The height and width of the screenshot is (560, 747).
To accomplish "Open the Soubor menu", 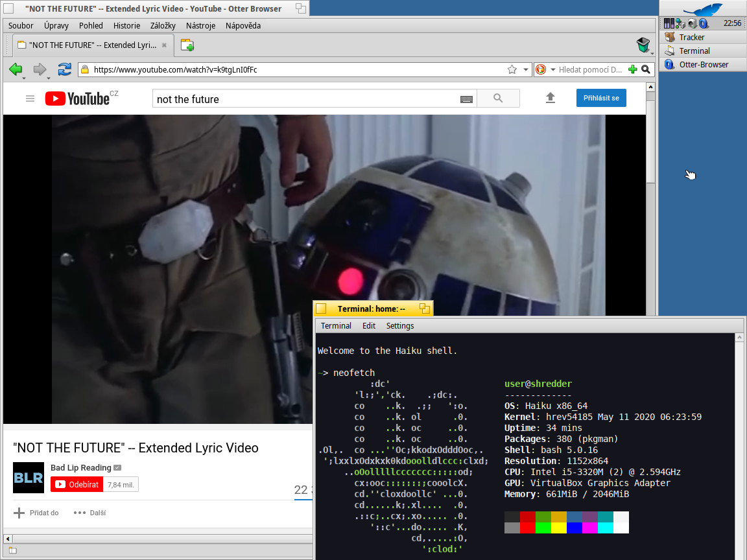I will 21,26.
